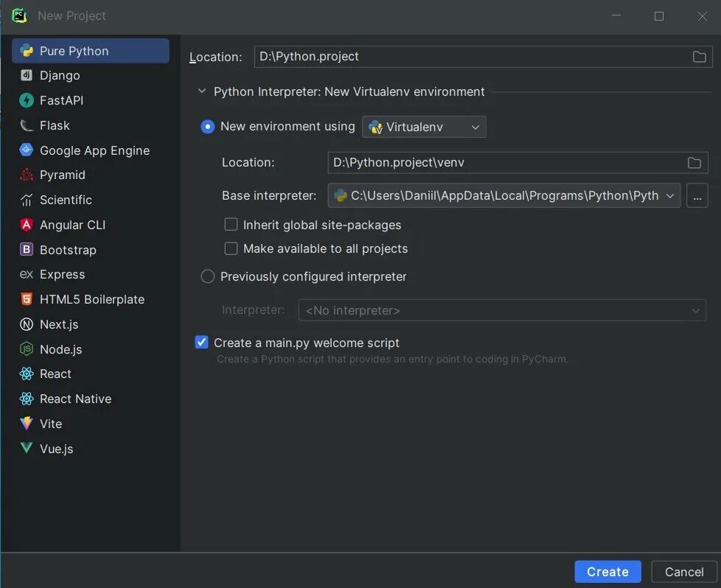Click the Flask icon in the sidebar

(x=27, y=125)
